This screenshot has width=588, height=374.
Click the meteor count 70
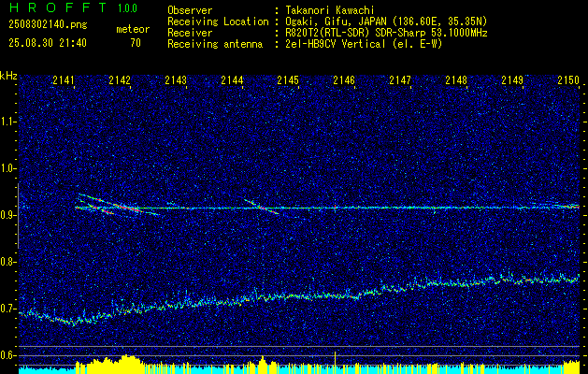136,43
